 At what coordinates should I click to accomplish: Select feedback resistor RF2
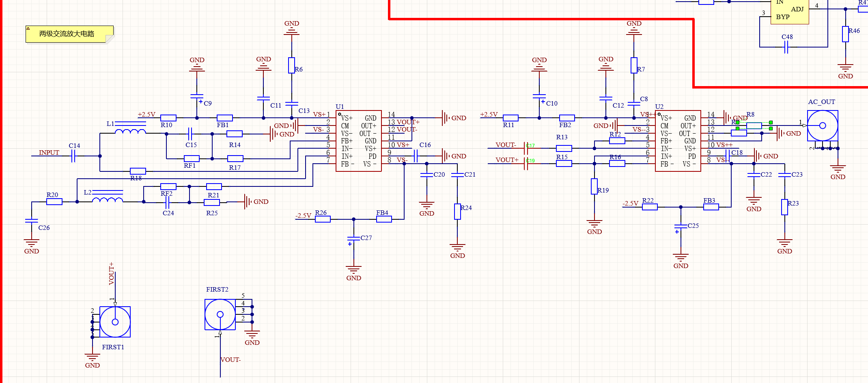(168, 186)
